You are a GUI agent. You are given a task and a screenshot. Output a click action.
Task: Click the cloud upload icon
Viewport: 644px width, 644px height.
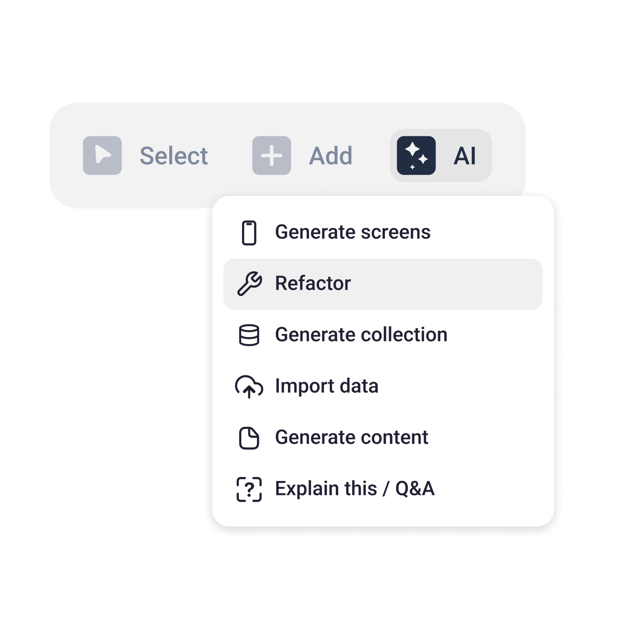(249, 386)
